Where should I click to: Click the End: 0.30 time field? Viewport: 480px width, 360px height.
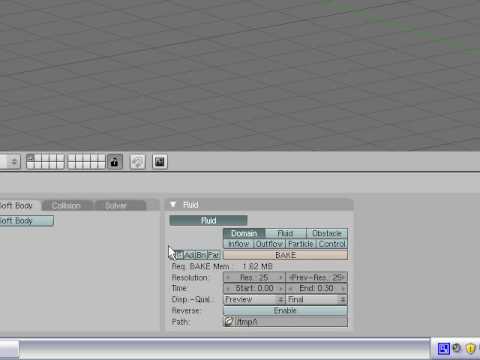(x=317, y=288)
